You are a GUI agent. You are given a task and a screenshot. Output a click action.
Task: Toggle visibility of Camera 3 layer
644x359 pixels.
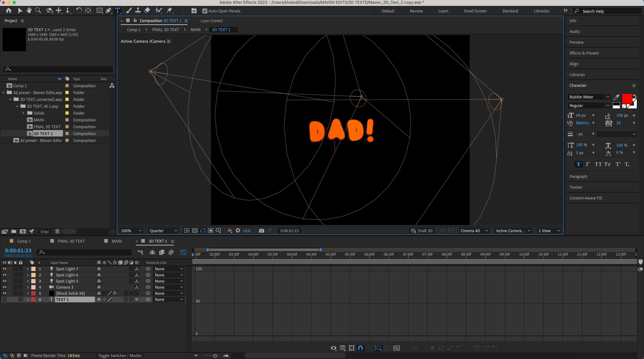pyautogui.click(x=4, y=287)
